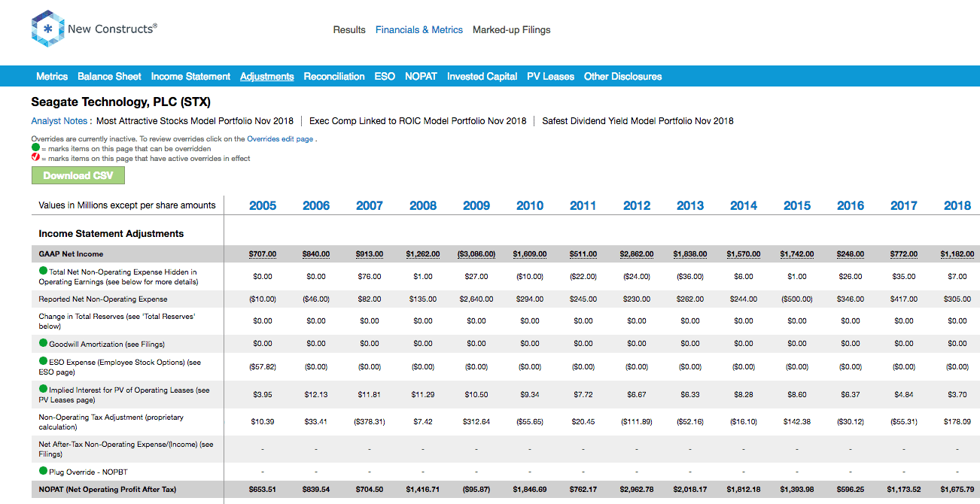
Task: Open the PV Leases tab
Action: click(550, 77)
